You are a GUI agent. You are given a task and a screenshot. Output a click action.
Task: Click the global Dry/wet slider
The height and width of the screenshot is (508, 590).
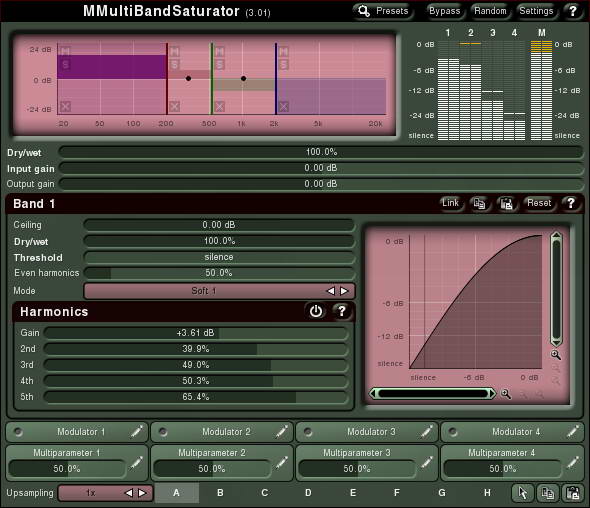coord(321,152)
